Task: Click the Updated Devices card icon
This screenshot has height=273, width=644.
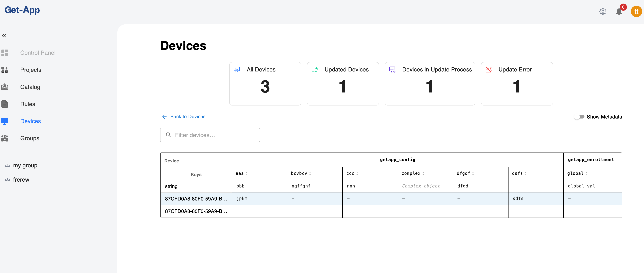Action: [x=315, y=69]
